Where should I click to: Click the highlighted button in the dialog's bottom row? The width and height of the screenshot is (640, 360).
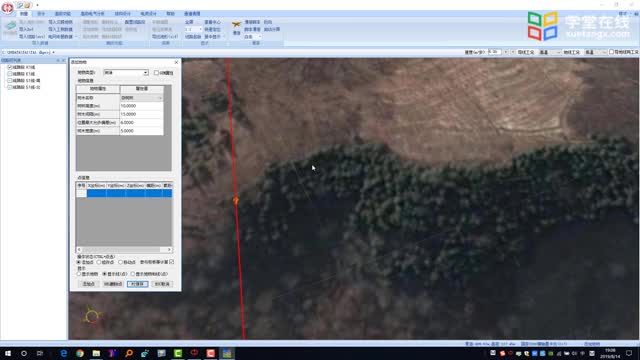(x=138, y=284)
